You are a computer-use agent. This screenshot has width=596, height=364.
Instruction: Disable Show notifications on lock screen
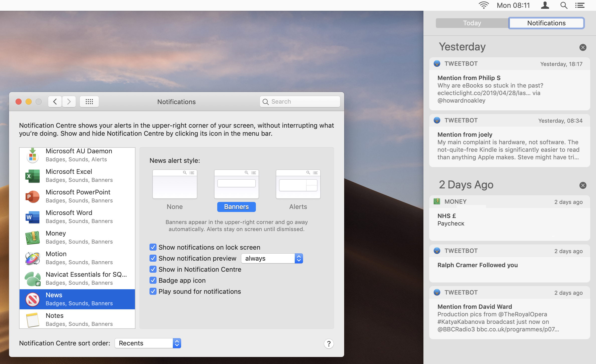point(153,247)
